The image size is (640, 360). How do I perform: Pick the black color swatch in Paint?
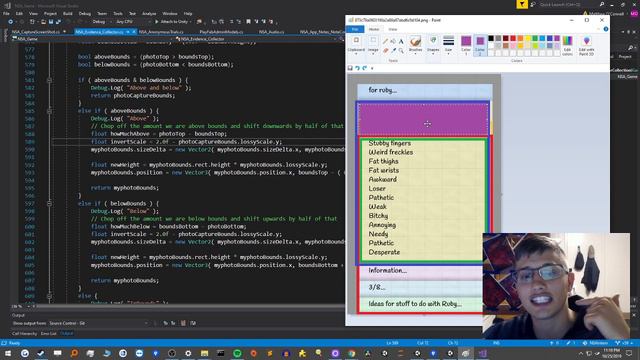point(491,38)
